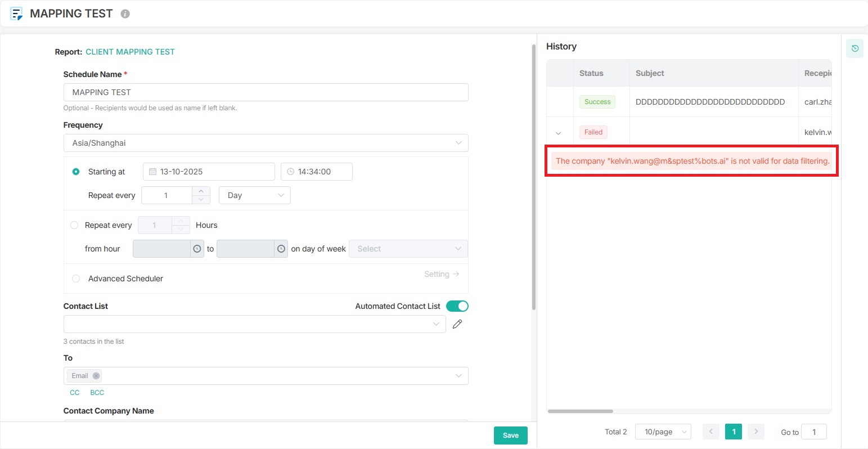
Task: Toggle the Automated Contact List switch
Action: click(x=457, y=306)
